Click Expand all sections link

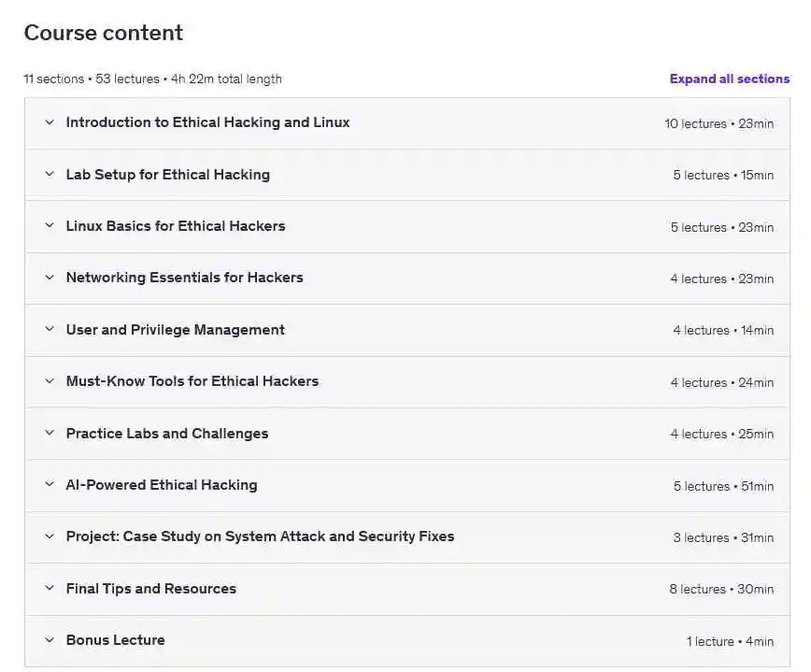coord(729,79)
